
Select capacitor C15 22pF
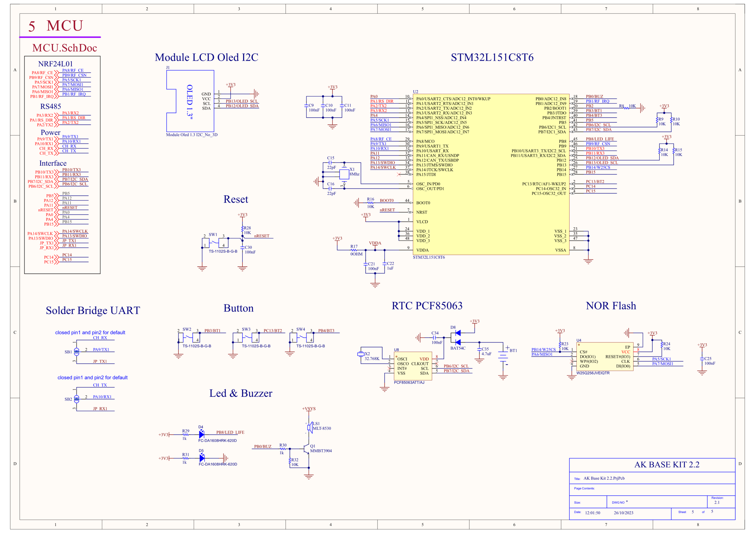[330, 163]
